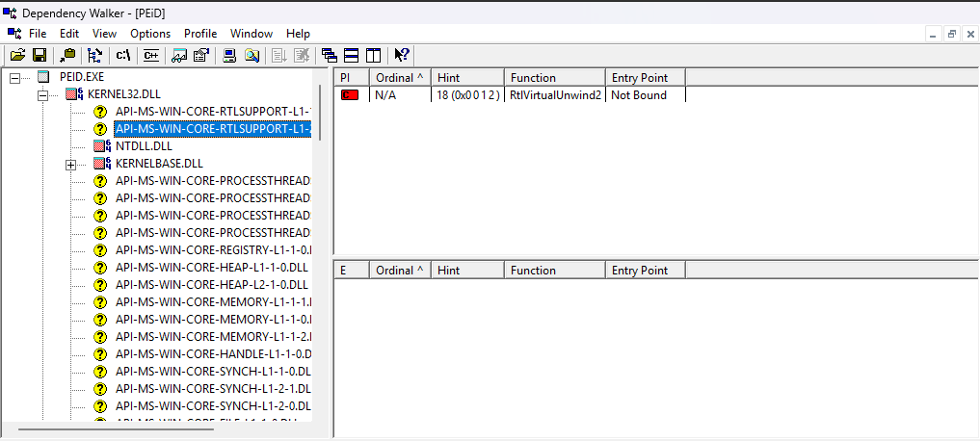Sort exports pane by Function column header
Screen dimensions: 980x441
(555, 270)
